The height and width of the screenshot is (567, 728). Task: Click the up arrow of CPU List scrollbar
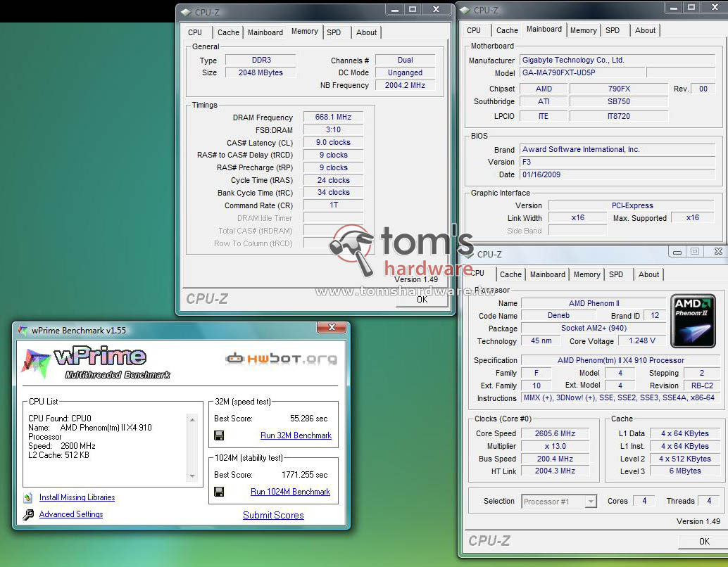coord(192,419)
